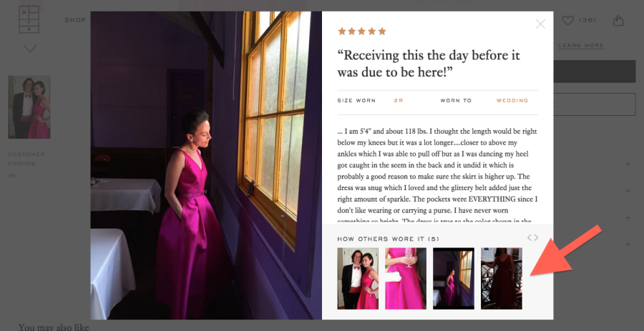644x331 pixels.
Task: Open the heart favorites icon
Action: tap(567, 20)
